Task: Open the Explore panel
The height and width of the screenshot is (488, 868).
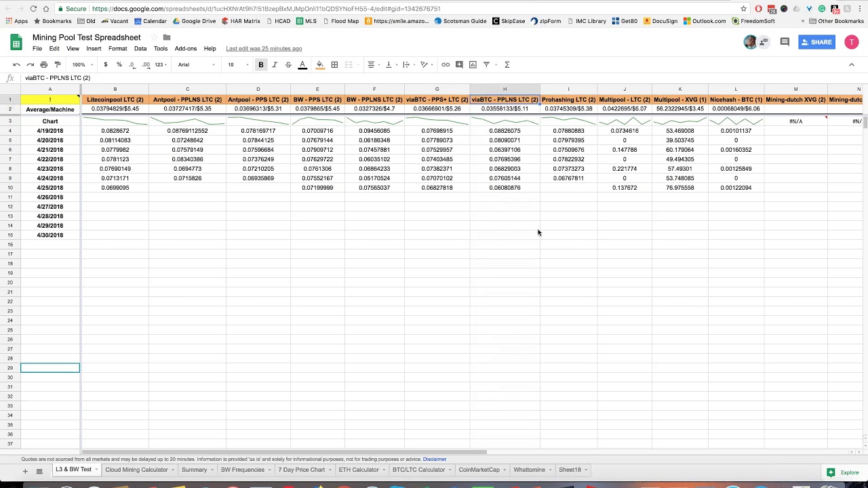Action: 843,472
